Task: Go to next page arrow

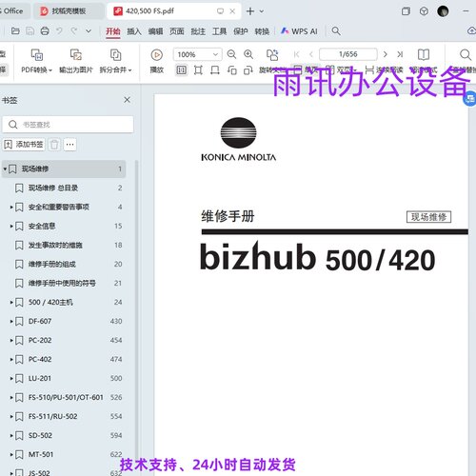Action: 386,54
